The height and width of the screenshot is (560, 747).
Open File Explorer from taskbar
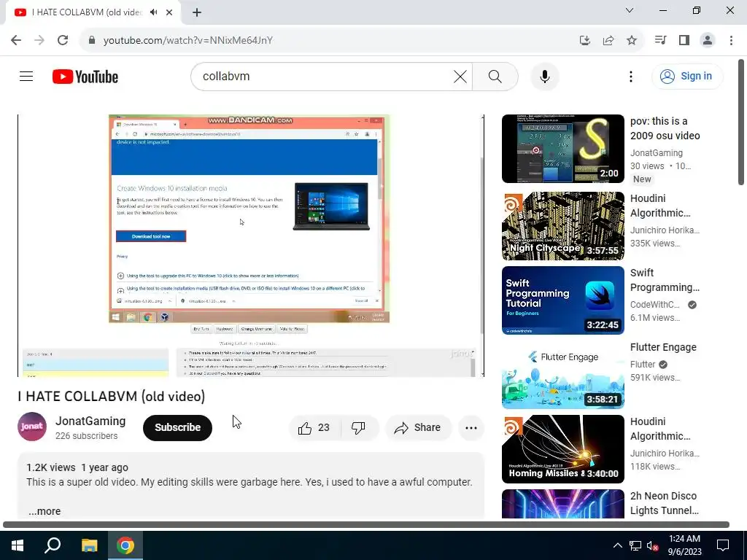coord(89,545)
